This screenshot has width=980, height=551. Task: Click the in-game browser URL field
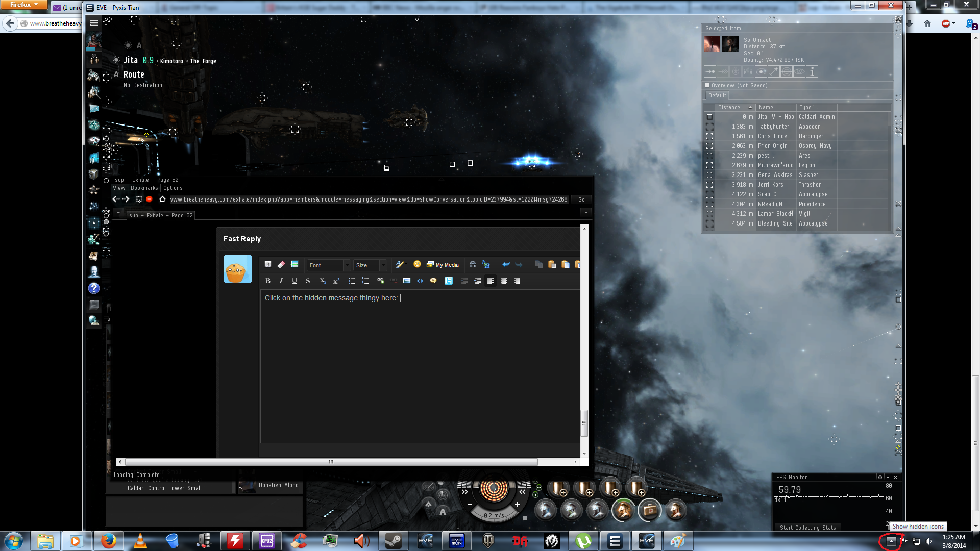[369, 199]
